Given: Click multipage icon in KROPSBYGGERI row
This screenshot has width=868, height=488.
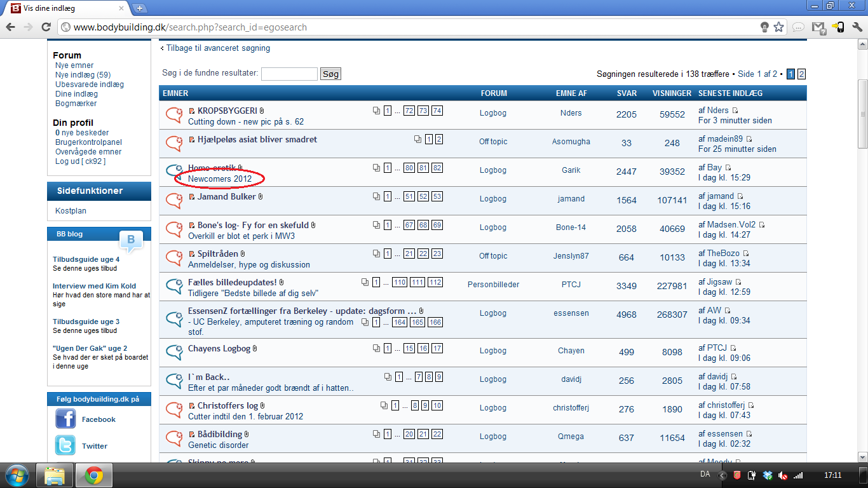Looking at the screenshot, I should click(x=377, y=111).
